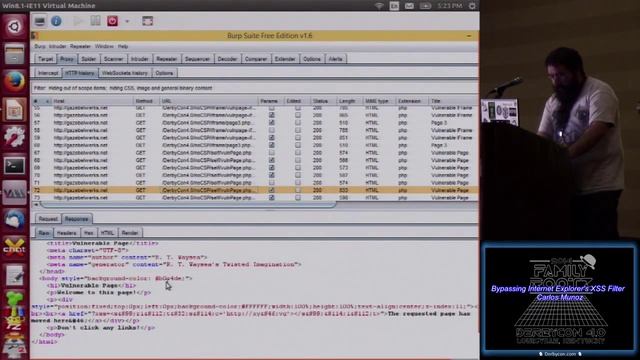Launch Firefox from the dock
Screen dimensions: 640x360
tap(14, 81)
